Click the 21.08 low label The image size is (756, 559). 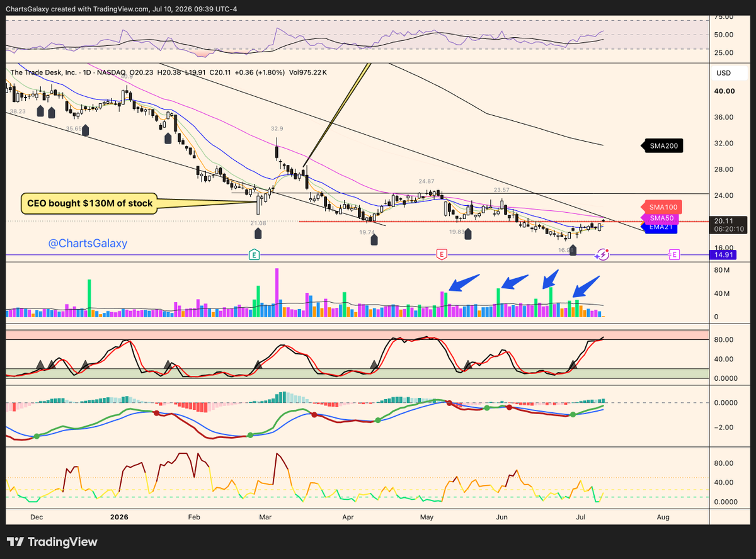coord(258,223)
